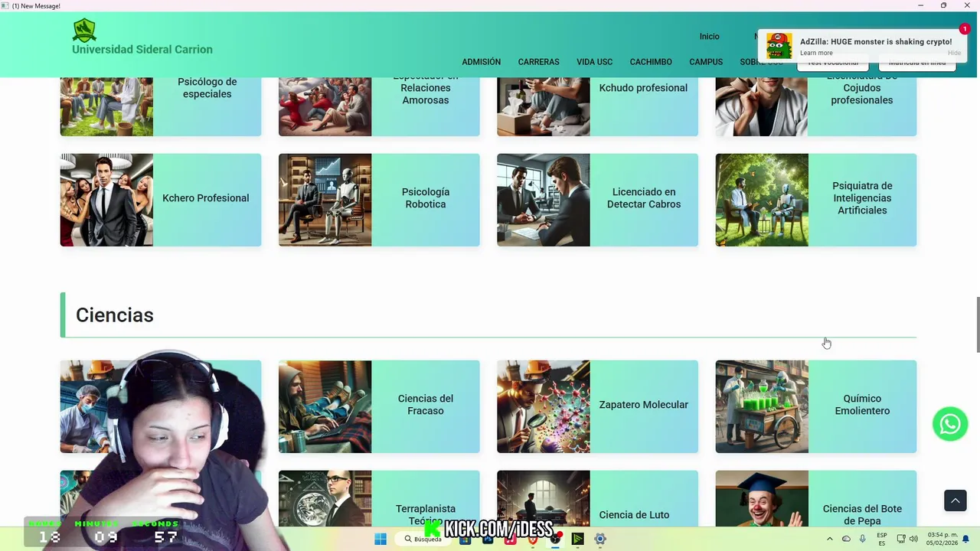980x551 pixels.
Task: Show hidden system tray icons
Action: (x=829, y=539)
